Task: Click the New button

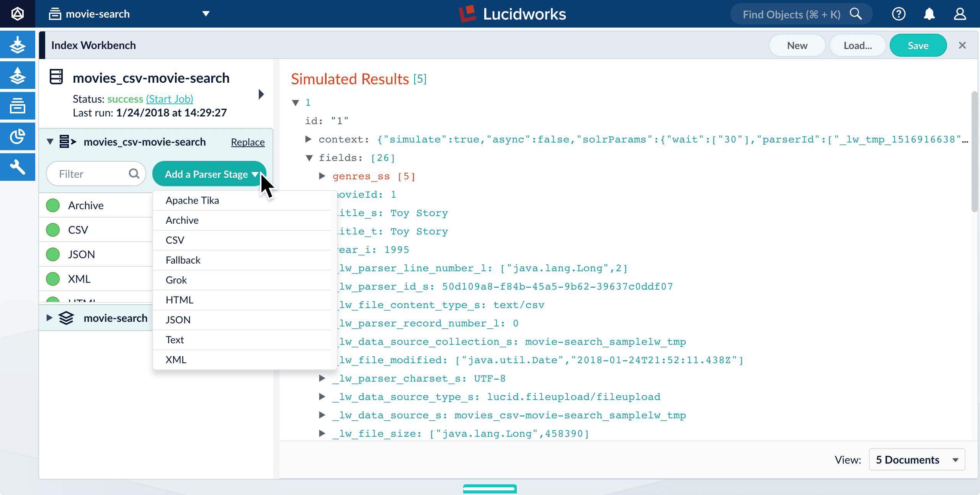Action: (797, 45)
